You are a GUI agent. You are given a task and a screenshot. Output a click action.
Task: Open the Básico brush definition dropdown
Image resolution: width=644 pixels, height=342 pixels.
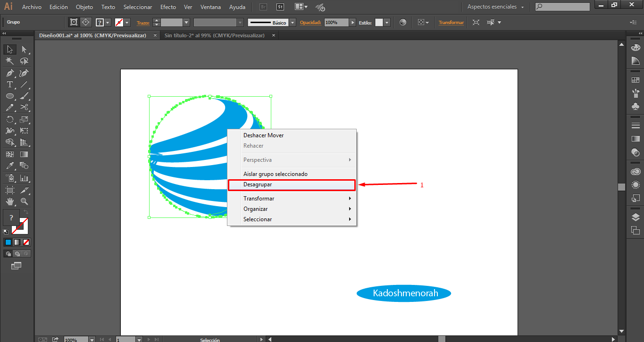point(293,22)
